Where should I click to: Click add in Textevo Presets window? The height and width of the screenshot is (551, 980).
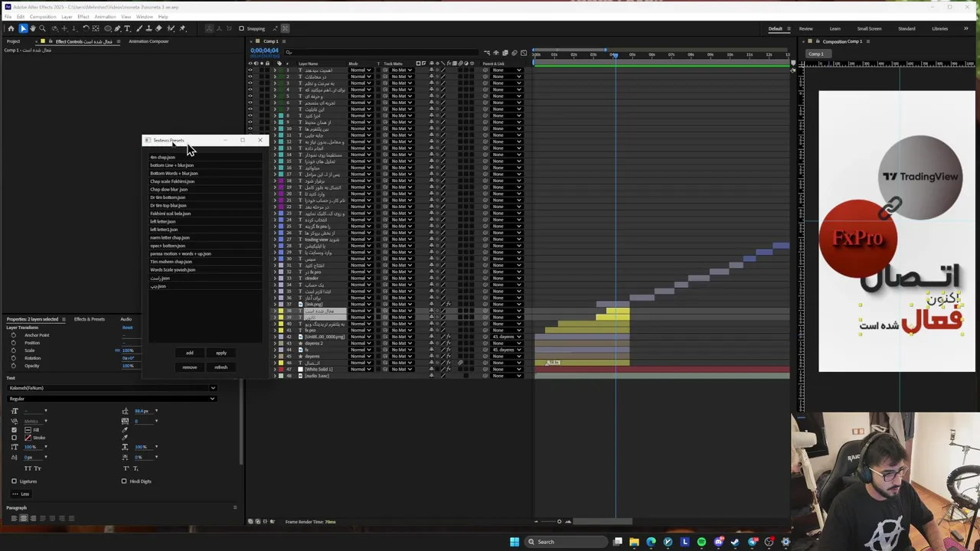click(x=190, y=353)
